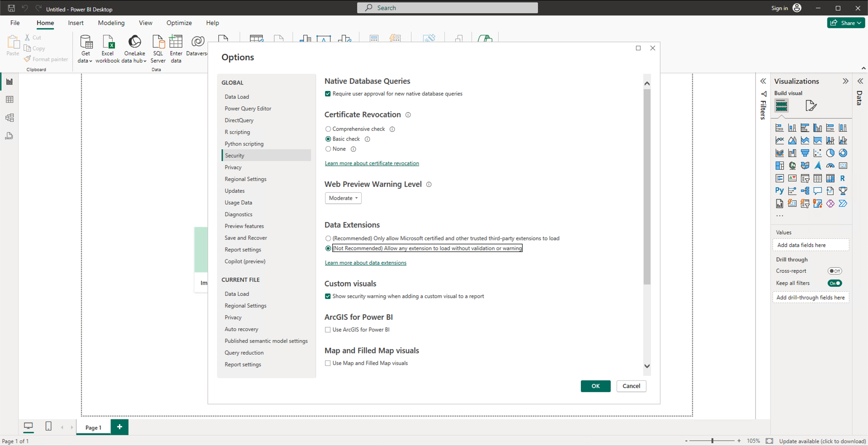Image resolution: width=868 pixels, height=446 pixels.
Task: Click Update available in status bar
Action: tap(822, 441)
